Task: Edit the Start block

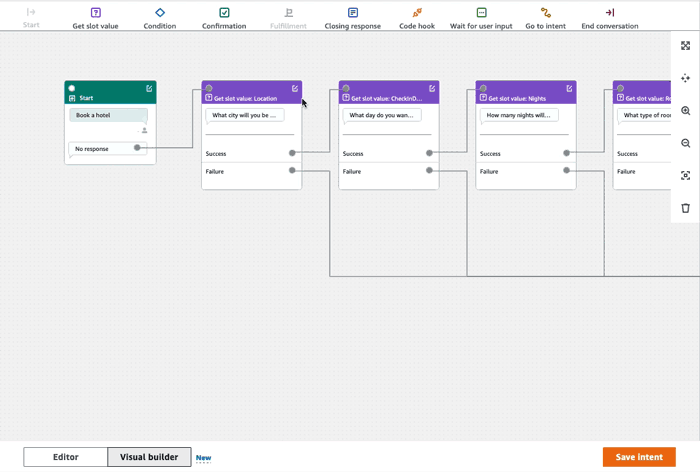Action: tap(150, 88)
